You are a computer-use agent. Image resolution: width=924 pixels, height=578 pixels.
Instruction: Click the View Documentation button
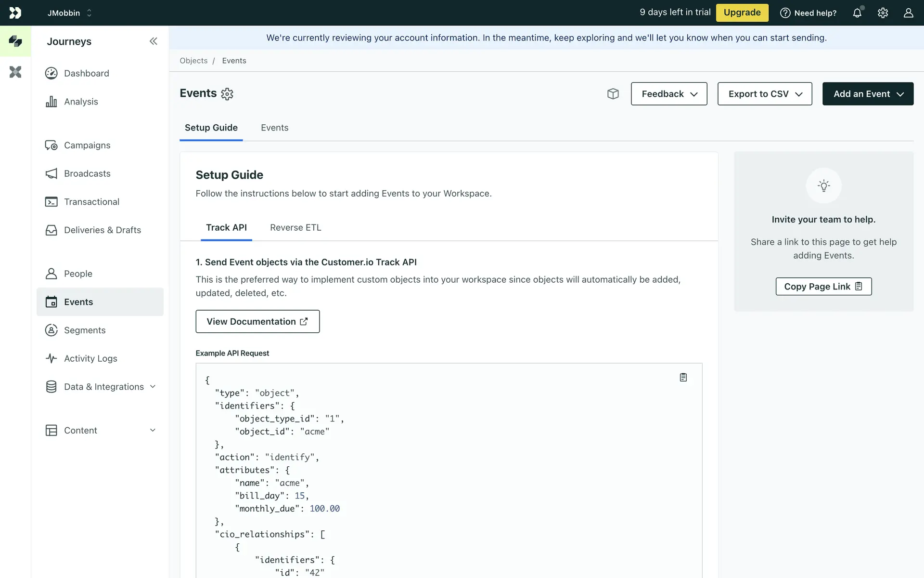coord(257,321)
